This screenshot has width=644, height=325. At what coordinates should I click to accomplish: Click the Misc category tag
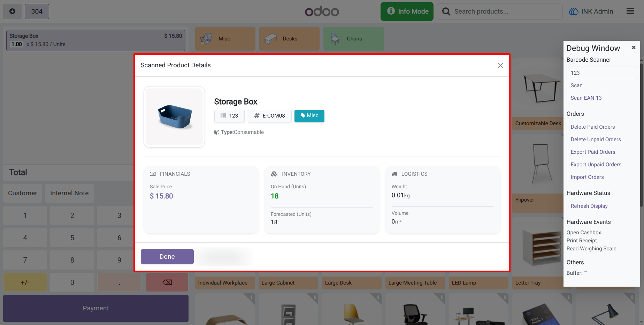309,116
